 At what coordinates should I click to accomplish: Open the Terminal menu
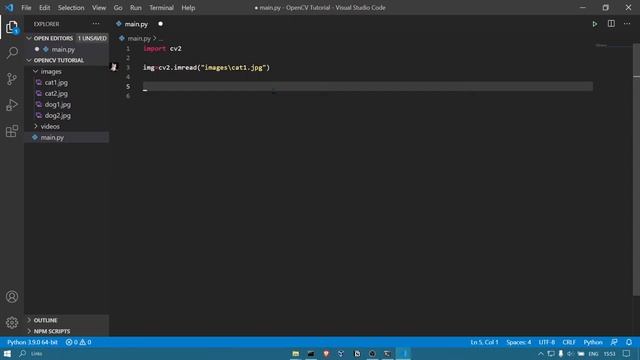point(161,8)
